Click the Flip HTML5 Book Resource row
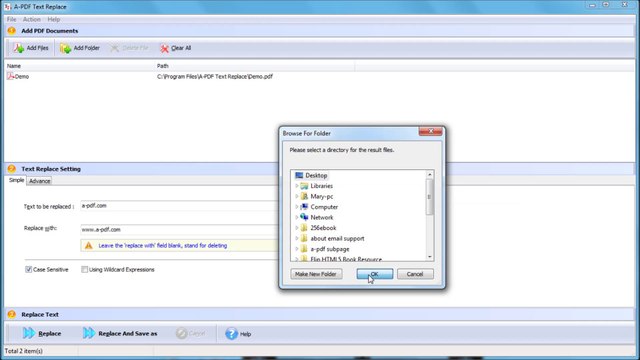Image resolution: width=640 pixels, height=360 pixels. tap(346, 259)
